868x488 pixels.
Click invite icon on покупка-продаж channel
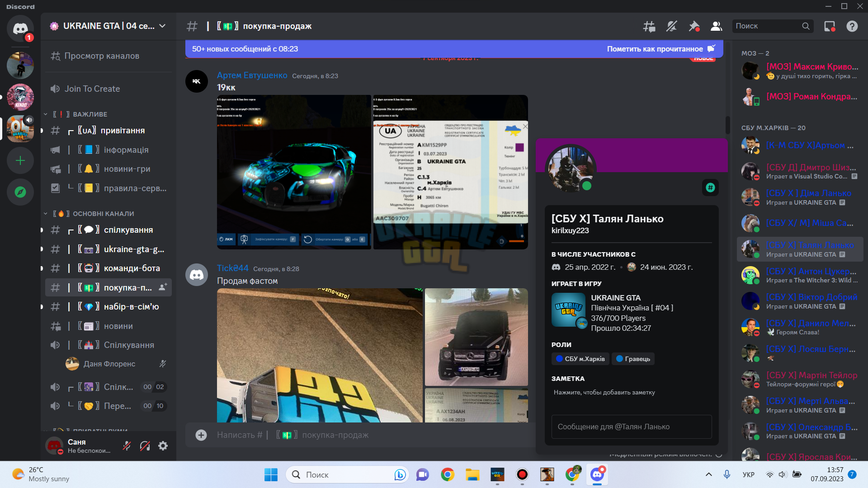click(163, 287)
